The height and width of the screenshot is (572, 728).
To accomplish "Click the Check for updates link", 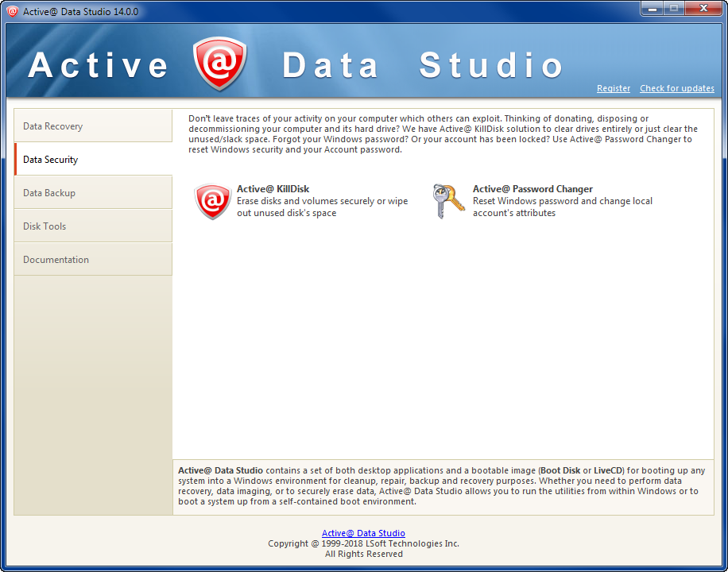I will pos(677,88).
